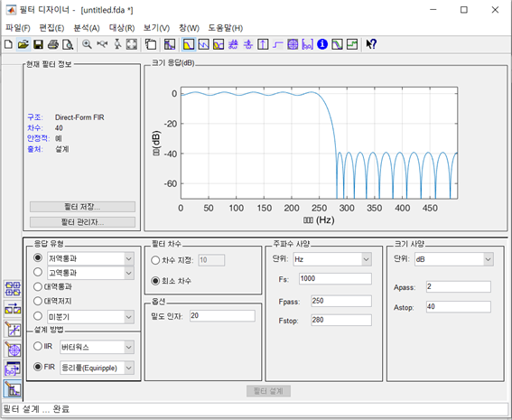
Task: Click the Print icon in the toolbar
Action: (x=53, y=44)
